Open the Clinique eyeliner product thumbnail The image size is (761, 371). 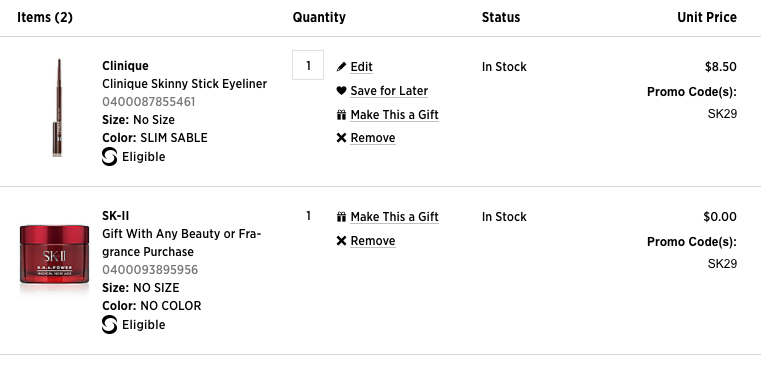[x=58, y=108]
